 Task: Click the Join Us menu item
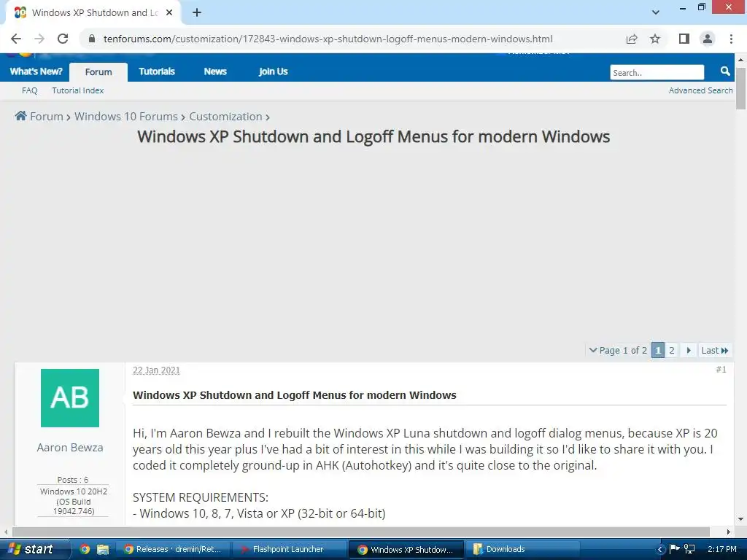(x=273, y=71)
